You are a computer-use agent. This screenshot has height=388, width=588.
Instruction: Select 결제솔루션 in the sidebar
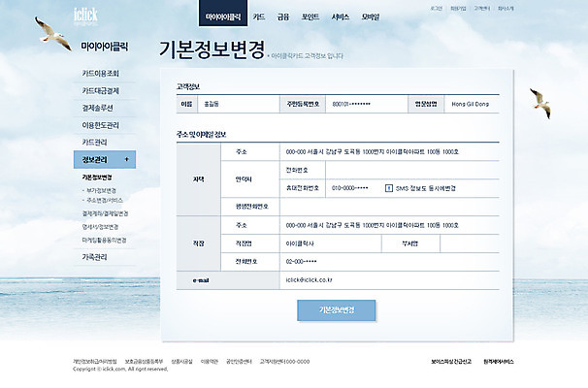click(x=97, y=108)
